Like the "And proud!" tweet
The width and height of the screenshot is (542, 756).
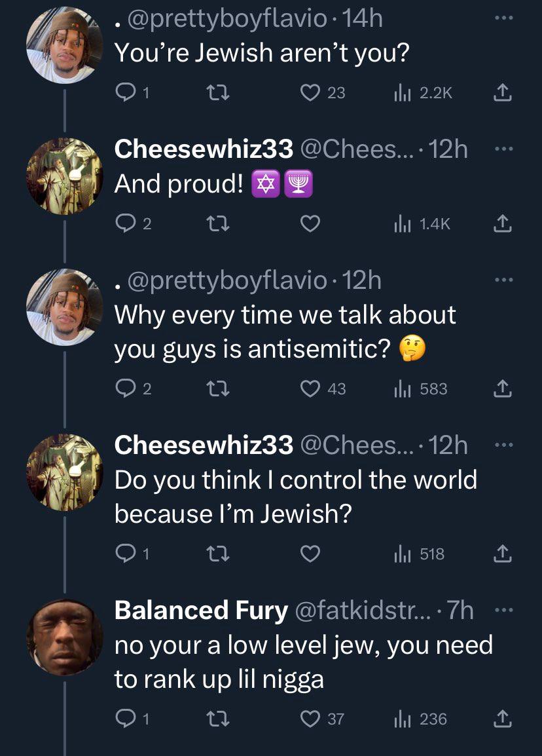pyautogui.click(x=310, y=224)
